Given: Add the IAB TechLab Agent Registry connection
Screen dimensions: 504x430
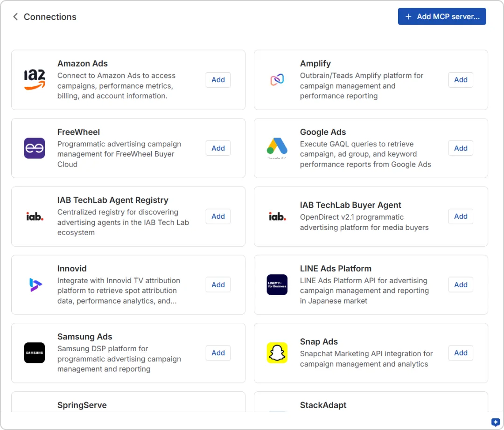Looking at the screenshot, I should [x=218, y=216].
